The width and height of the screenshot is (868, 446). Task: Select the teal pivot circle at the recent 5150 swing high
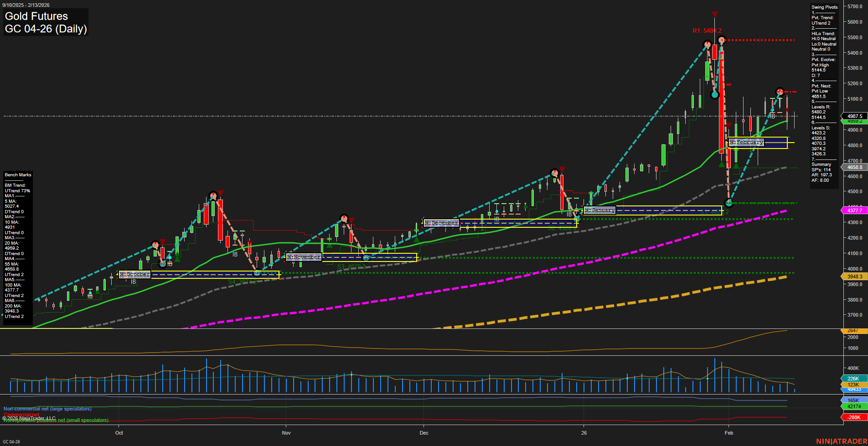780,92
